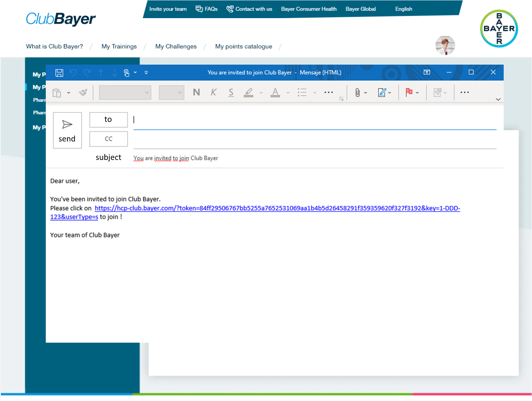Click the greyed tag icon in ribbon
The image size is (532, 401).
pyautogui.click(x=438, y=92)
